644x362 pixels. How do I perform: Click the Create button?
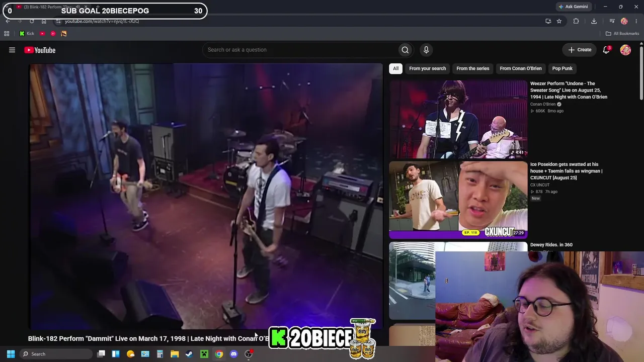[x=580, y=50]
